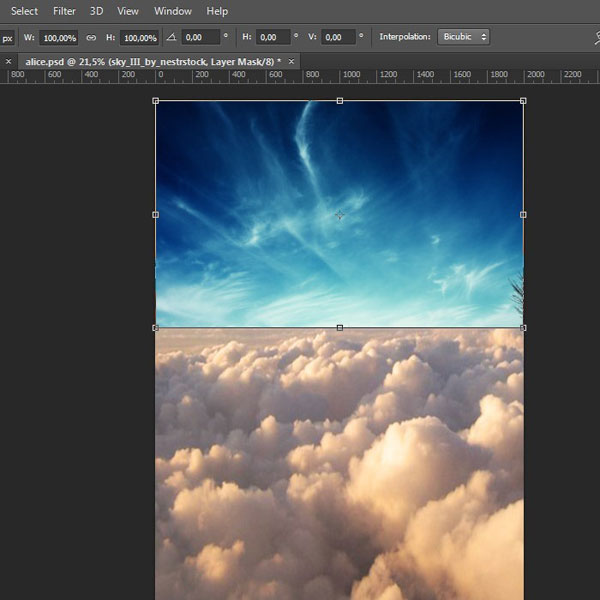Open the Select menu
Viewport: 600px width, 600px height.
(24, 11)
